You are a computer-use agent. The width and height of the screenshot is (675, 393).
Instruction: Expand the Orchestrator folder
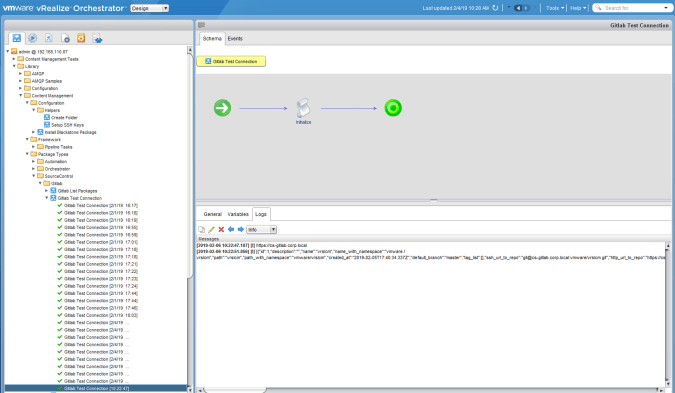pyautogui.click(x=34, y=168)
